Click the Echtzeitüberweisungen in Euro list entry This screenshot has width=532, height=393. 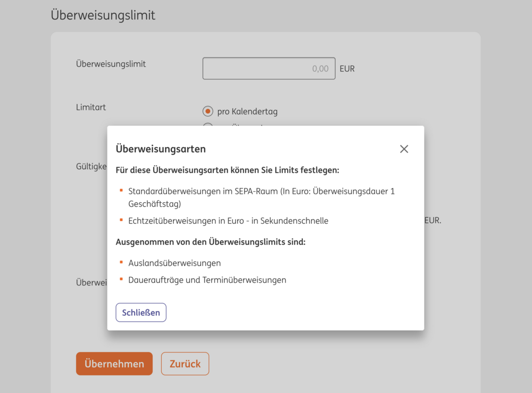pyautogui.click(x=228, y=220)
